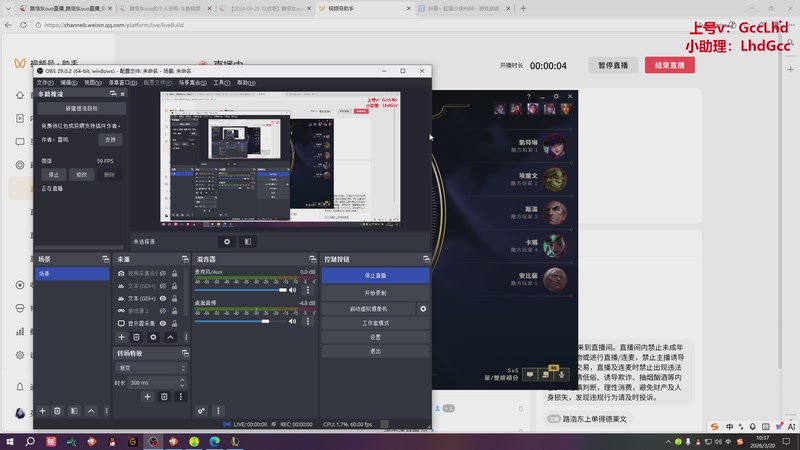This screenshot has width=800, height=450.
Task: Open the 工具 menu in OBS
Action: 222,83
